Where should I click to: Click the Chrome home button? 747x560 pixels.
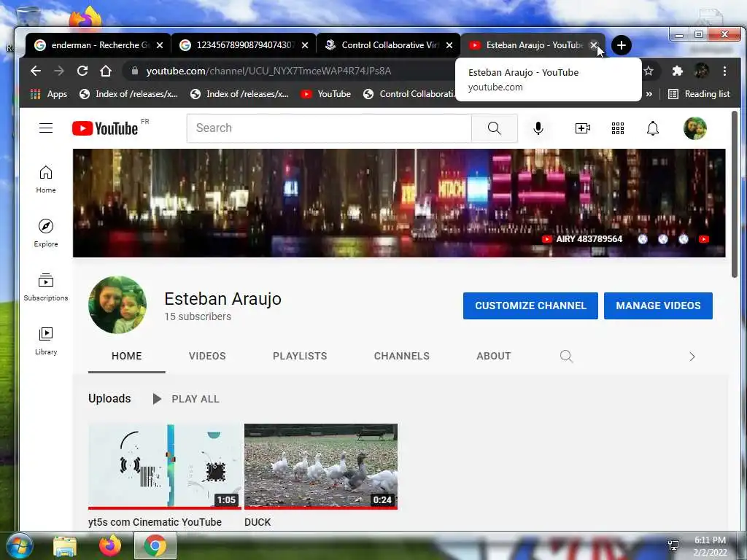point(106,71)
